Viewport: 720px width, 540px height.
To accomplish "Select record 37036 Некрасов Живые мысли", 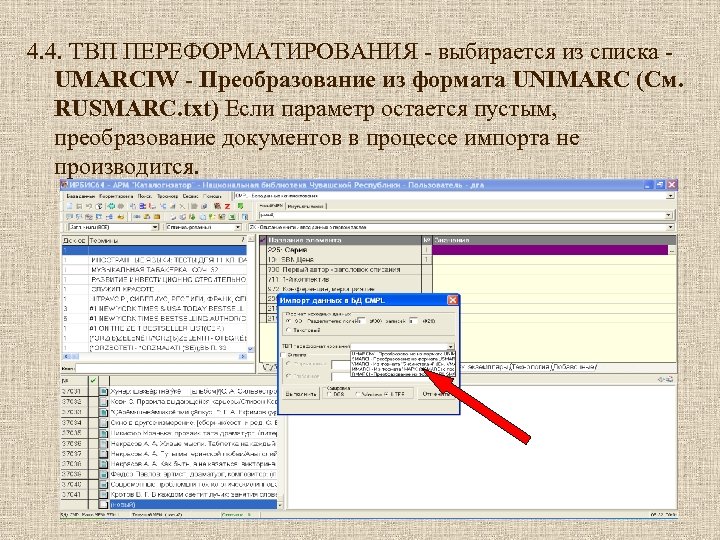I will click(169, 444).
